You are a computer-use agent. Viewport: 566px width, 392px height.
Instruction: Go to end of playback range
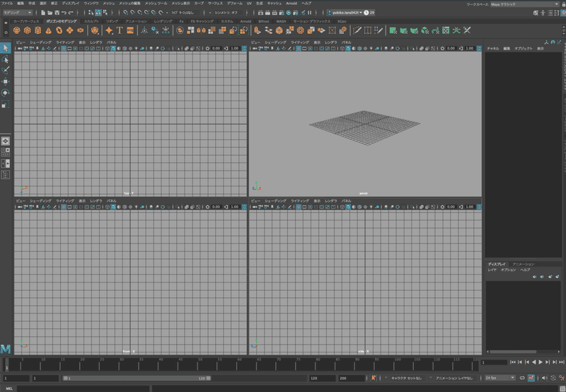pos(561,362)
